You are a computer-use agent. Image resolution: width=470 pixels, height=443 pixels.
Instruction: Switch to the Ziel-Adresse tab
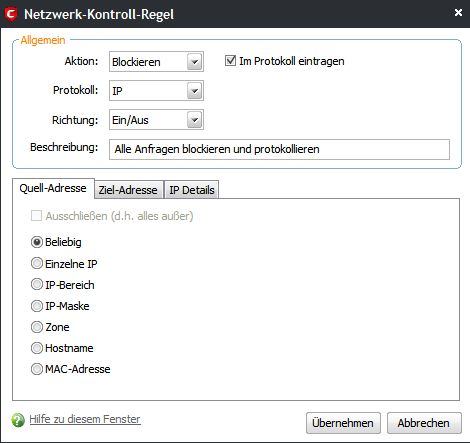pos(128,190)
